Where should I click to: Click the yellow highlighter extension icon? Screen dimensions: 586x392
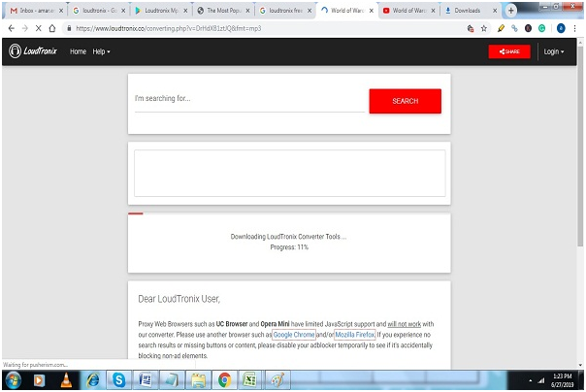pyautogui.click(x=502, y=28)
